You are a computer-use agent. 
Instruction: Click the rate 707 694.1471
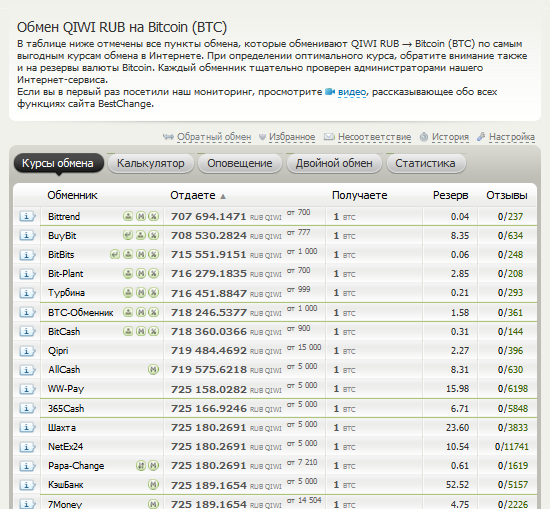point(209,216)
